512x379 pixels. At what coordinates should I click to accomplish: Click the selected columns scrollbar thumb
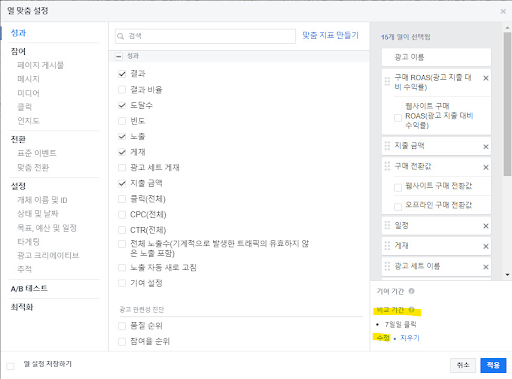coord(507,104)
